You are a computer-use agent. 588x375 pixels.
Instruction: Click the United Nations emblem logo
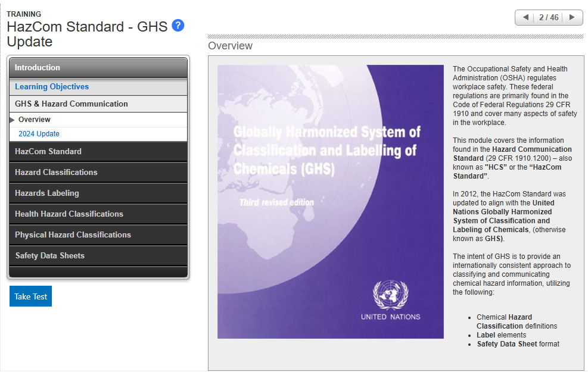[390, 295]
